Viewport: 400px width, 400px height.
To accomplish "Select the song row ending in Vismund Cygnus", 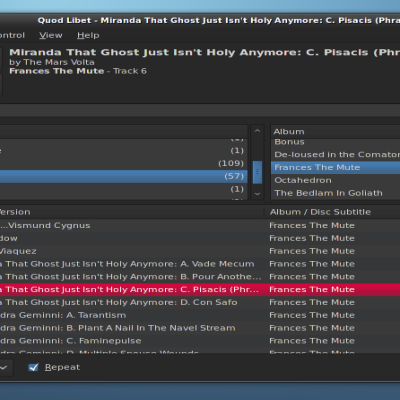I will [x=200, y=225].
